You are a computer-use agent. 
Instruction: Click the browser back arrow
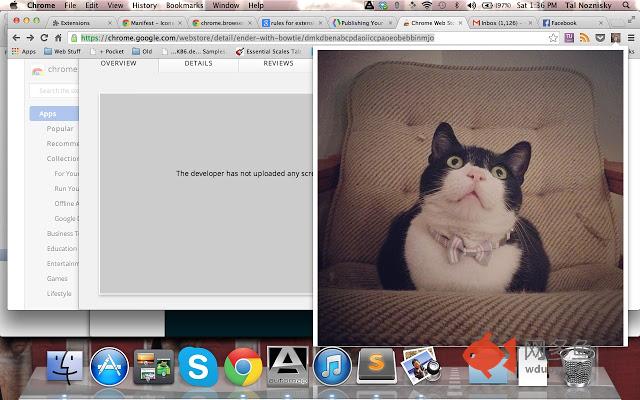[16, 38]
